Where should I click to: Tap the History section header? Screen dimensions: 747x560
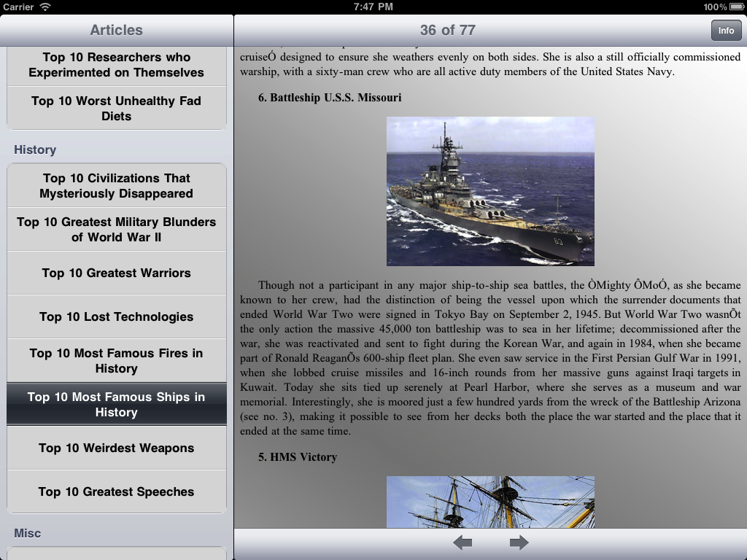(35, 149)
